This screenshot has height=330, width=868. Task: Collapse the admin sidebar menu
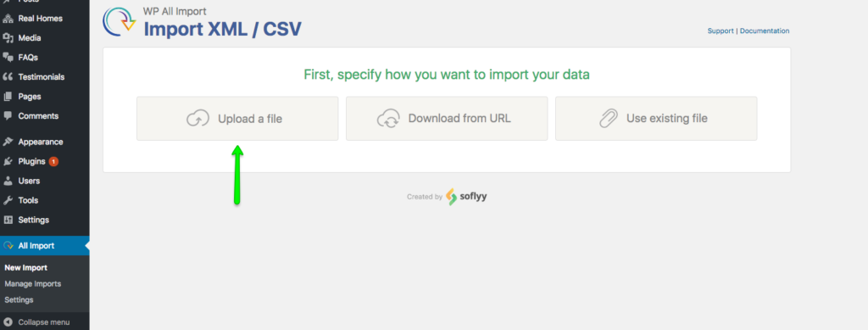pos(37,322)
